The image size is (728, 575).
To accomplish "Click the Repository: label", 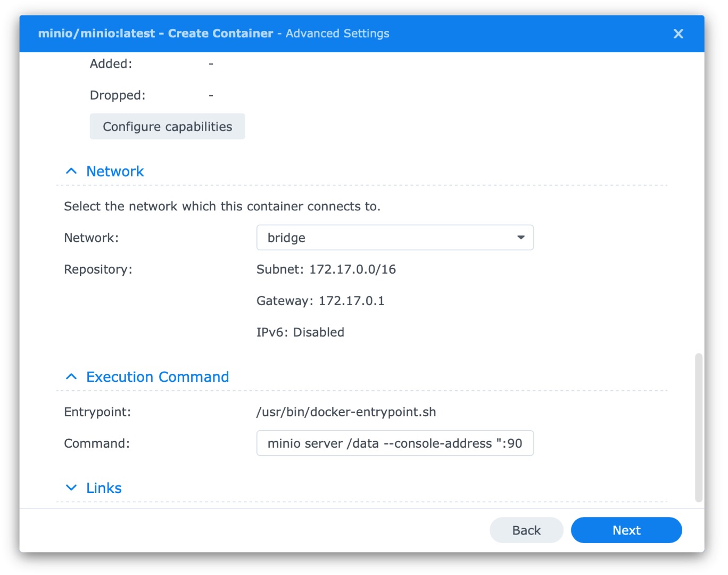I will (x=98, y=269).
